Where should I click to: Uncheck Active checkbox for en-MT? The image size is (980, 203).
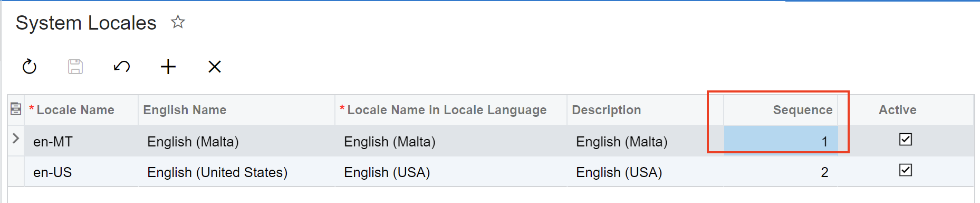[906, 140]
